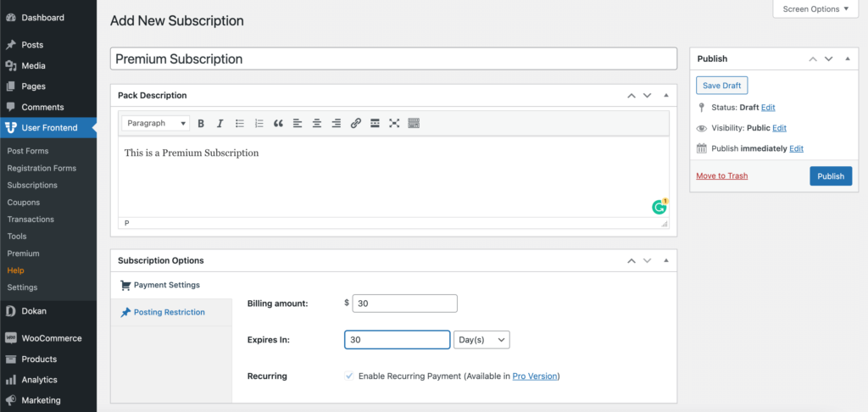Open the Settings submenu item
868x412 pixels.
[x=22, y=288]
